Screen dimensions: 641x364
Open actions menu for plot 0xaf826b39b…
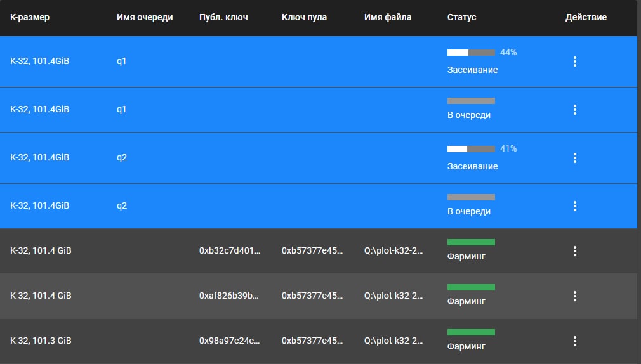(575, 296)
